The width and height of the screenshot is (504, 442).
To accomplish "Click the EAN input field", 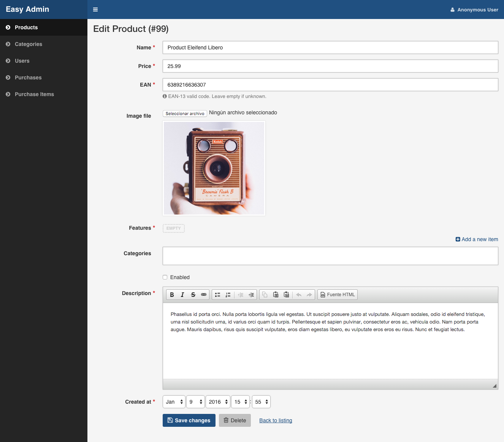I will click(x=330, y=85).
